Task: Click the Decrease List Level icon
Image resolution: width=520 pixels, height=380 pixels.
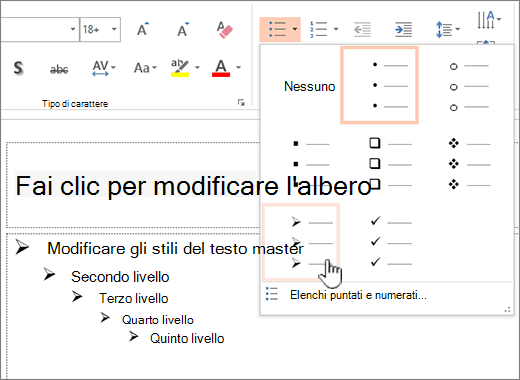Action: point(362,29)
